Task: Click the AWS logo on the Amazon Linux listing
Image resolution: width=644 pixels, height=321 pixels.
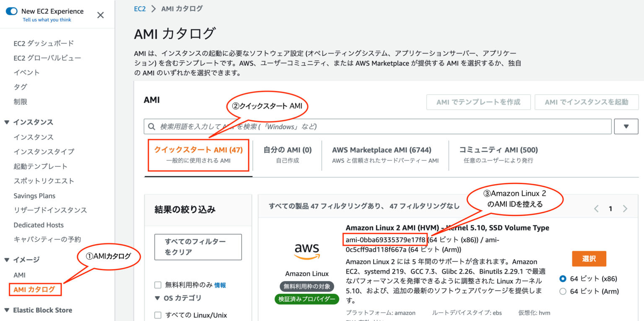Action: pyautogui.click(x=306, y=251)
